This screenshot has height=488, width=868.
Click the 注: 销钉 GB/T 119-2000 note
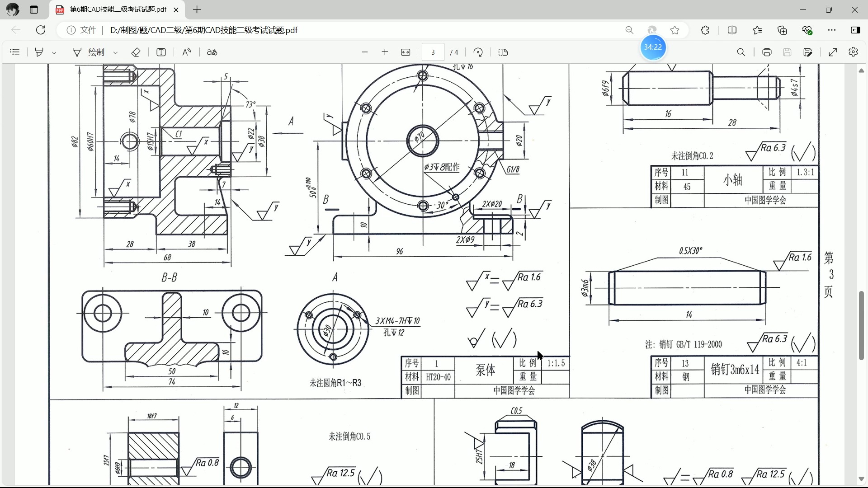(683, 345)
